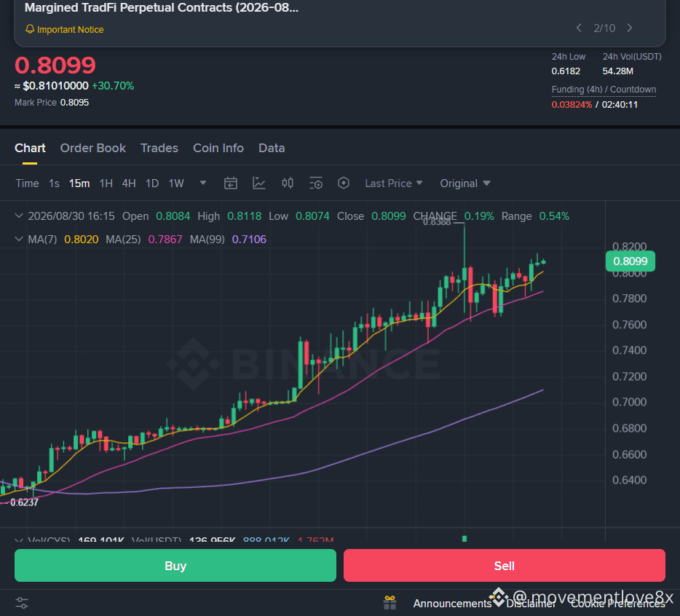Image resolution: width=680 pixels, height=616 pixels.
Task: Go to previous notice with left arrow
Action: click(x=579, y=28)
